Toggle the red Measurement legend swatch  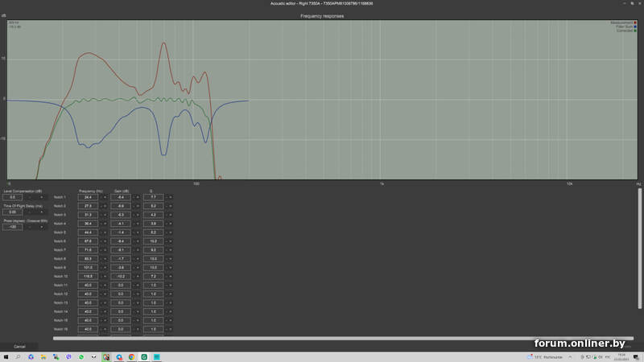[x=635, y=23]
